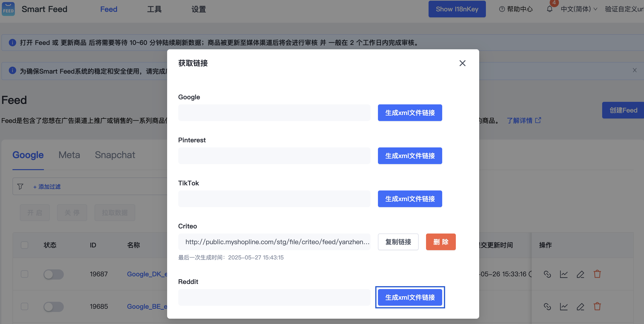This screenshot has height=324, width=644.
Task: Switch to the Meta tab
Action: pos(69,155)
